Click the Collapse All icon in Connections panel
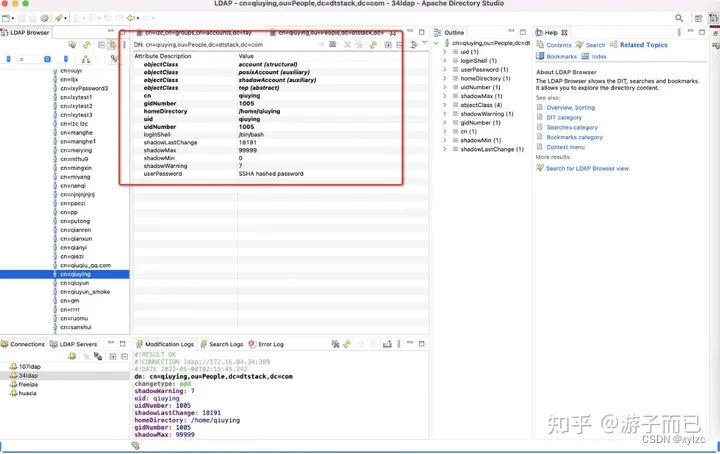 coord(124,356)
